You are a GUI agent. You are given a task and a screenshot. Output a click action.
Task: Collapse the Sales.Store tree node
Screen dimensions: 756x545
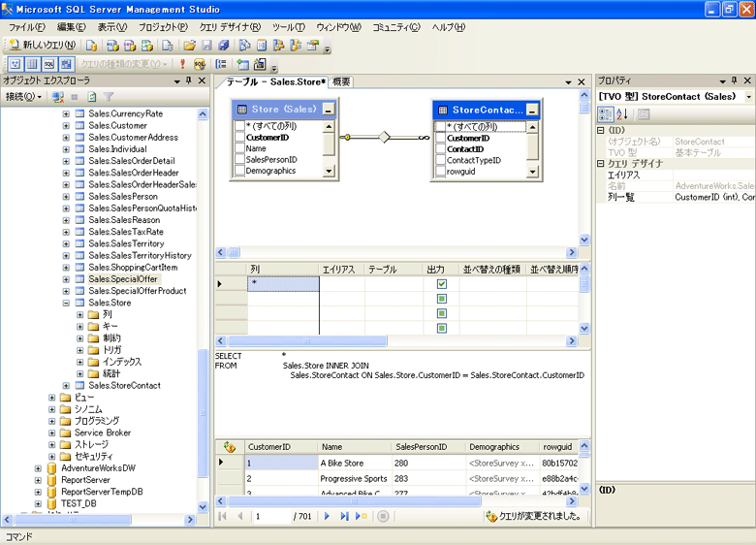coord(66,303)
